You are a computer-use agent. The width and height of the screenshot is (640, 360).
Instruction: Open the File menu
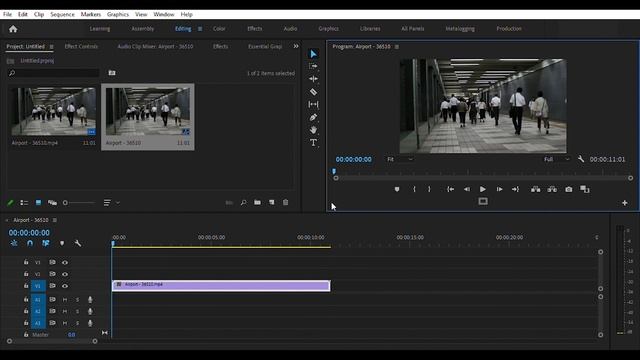coord(7,14)
